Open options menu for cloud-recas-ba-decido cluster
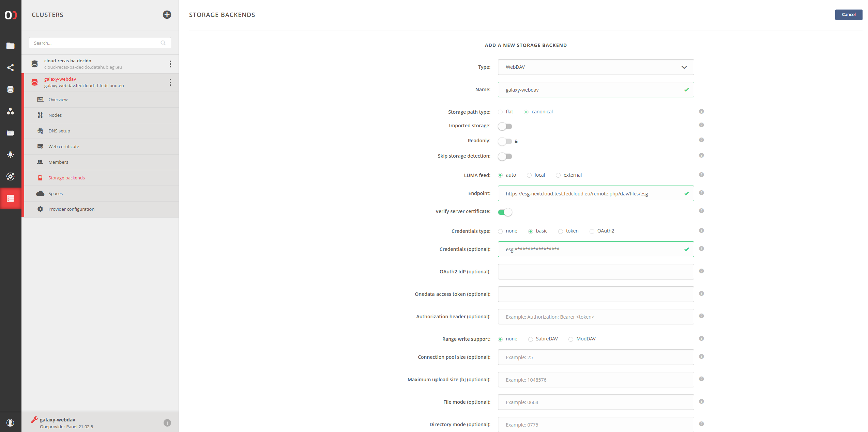 170,64
